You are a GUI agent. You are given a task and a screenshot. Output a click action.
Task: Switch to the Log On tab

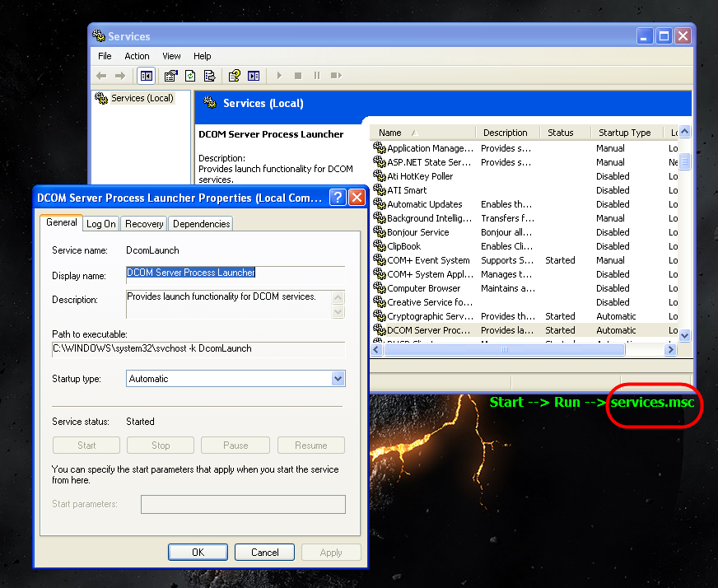point(100,224)
